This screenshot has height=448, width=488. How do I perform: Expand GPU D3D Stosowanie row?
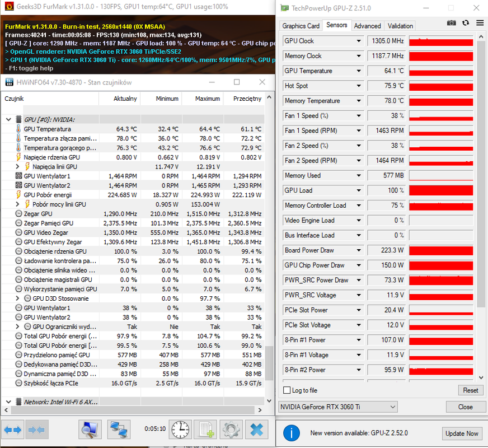(x=17, y=298)
